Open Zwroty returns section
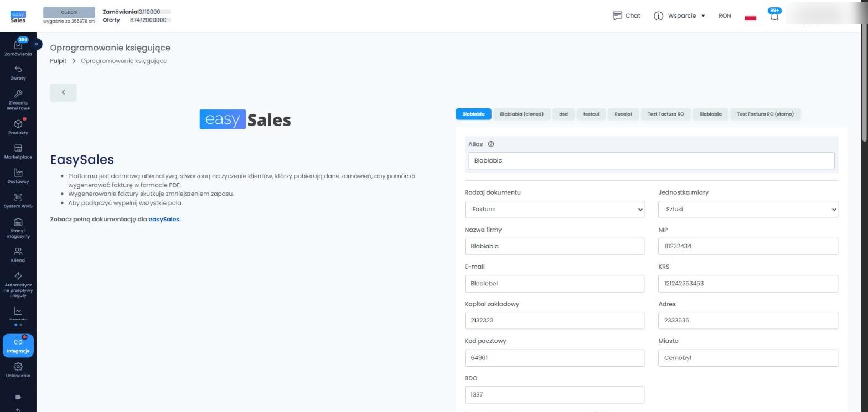The height and width of the screenshot is (412, 868). (x=18, y=72)
